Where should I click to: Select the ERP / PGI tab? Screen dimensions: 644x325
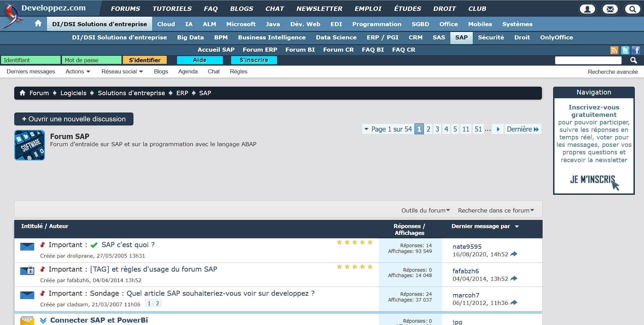point(383,37)
